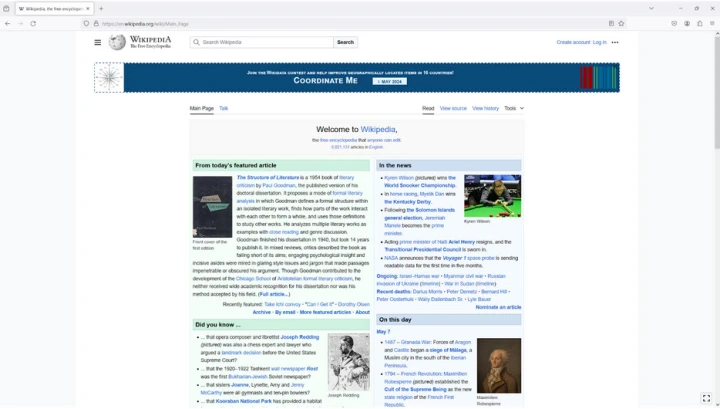This screenshot has width=720, height=409.
Task: Open the Voyager 1 space probe link
Action: click(468, 258)
